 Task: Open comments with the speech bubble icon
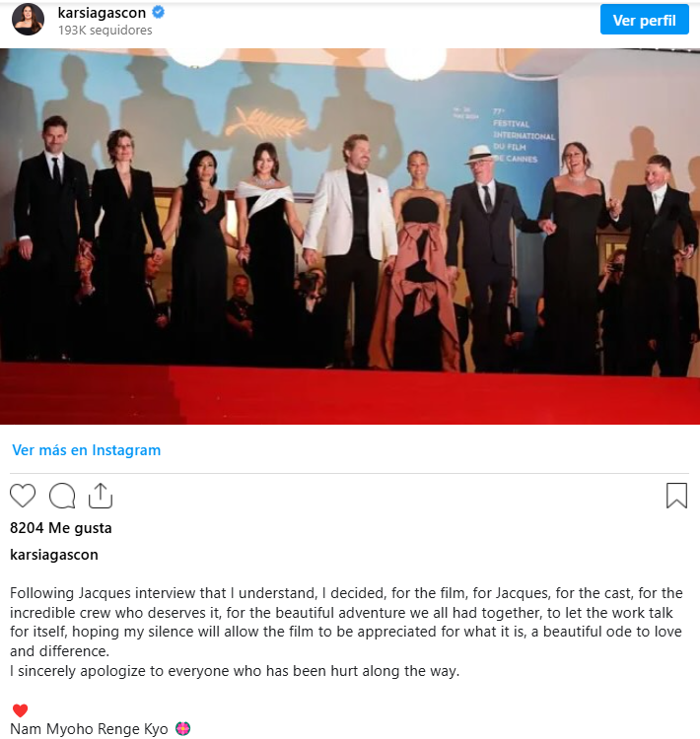[62, 496]
